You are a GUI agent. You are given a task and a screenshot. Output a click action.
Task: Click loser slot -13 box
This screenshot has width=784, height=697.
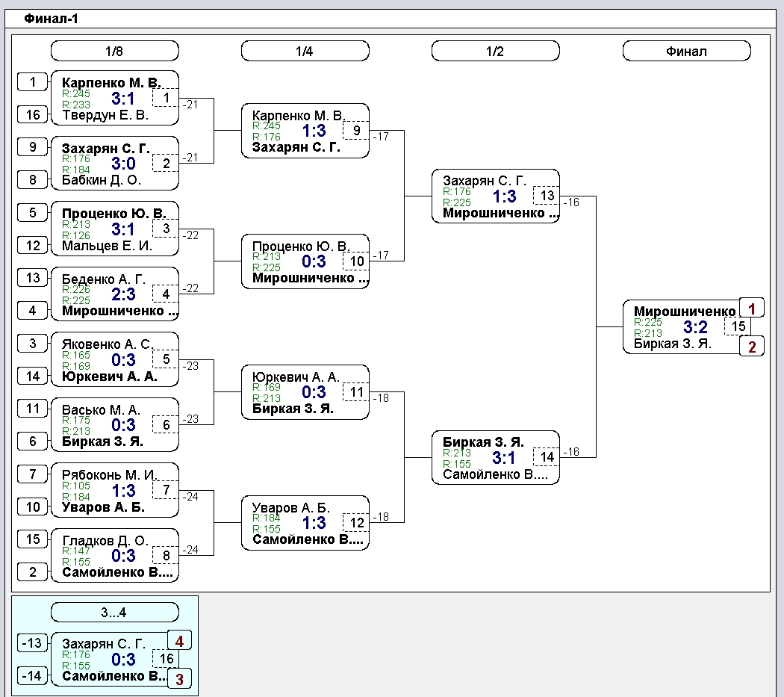tap(33, 643)
